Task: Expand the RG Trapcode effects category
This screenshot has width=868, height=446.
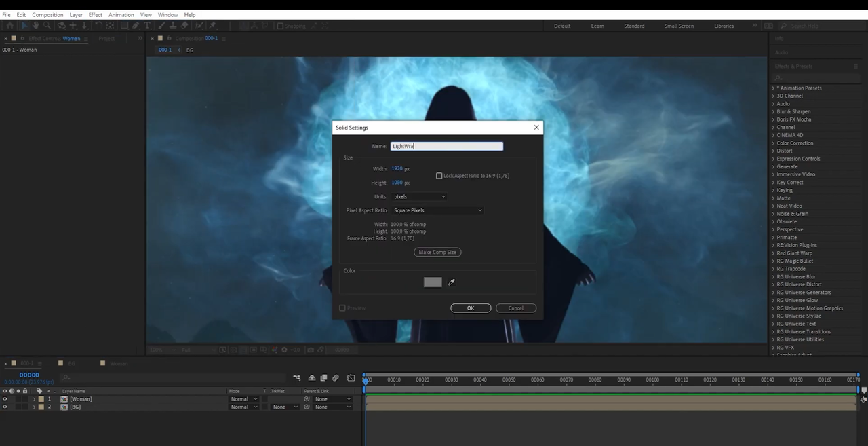Action: point(773,269)
